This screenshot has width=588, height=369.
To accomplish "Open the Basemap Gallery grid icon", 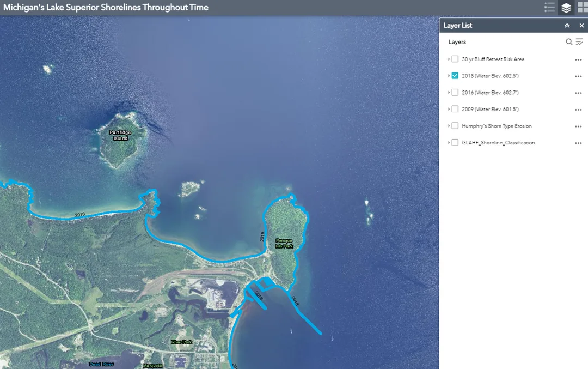I will click(x=583, y=8).
